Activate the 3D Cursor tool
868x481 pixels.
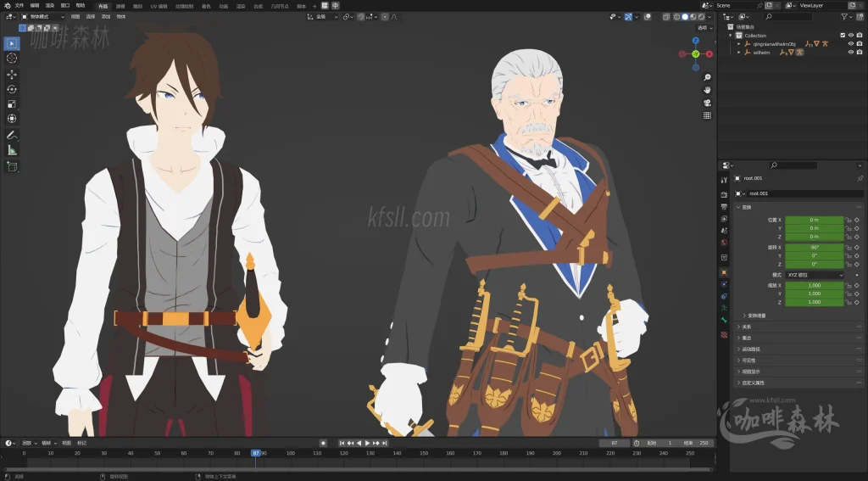tap(12, 59)
